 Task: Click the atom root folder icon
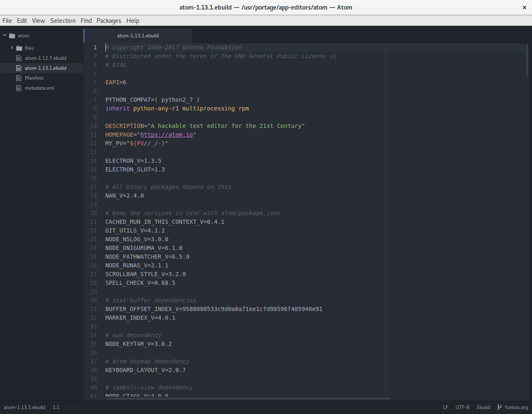(12, 36)
